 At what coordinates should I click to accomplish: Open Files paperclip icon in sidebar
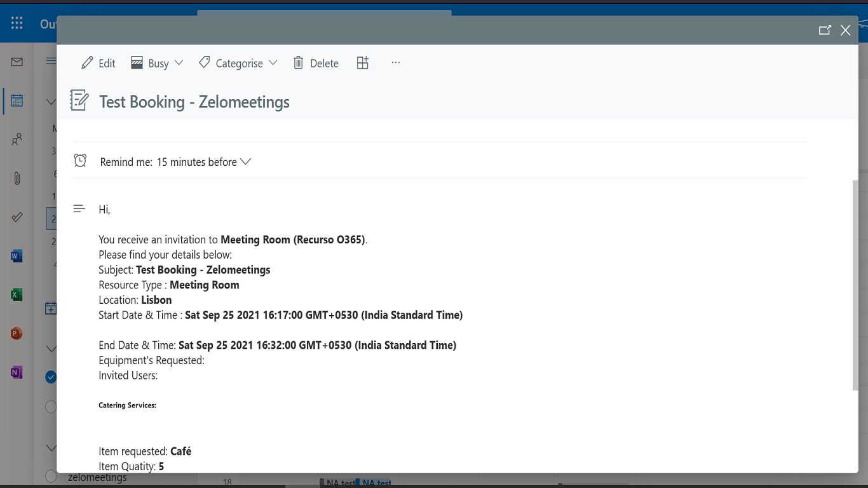(17, 179)
